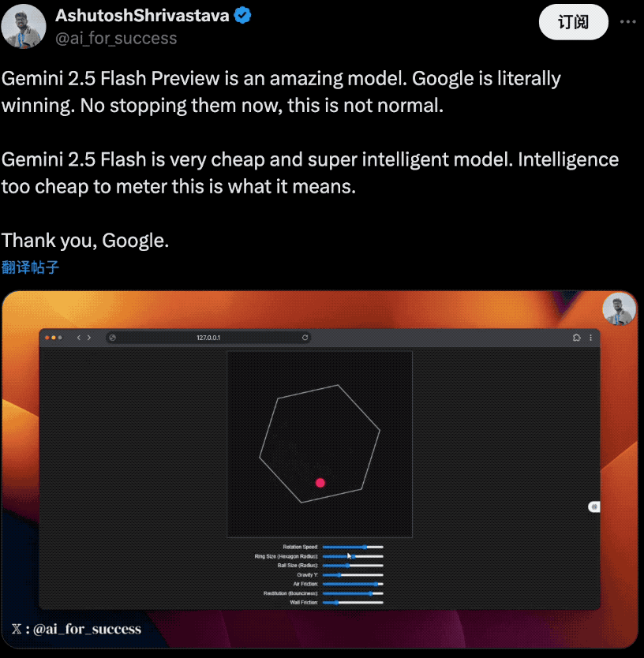Viewport: 644px width, 658px height.
Task: Adjust the Rotation Speed slider
Action: [x=353, y=547]
